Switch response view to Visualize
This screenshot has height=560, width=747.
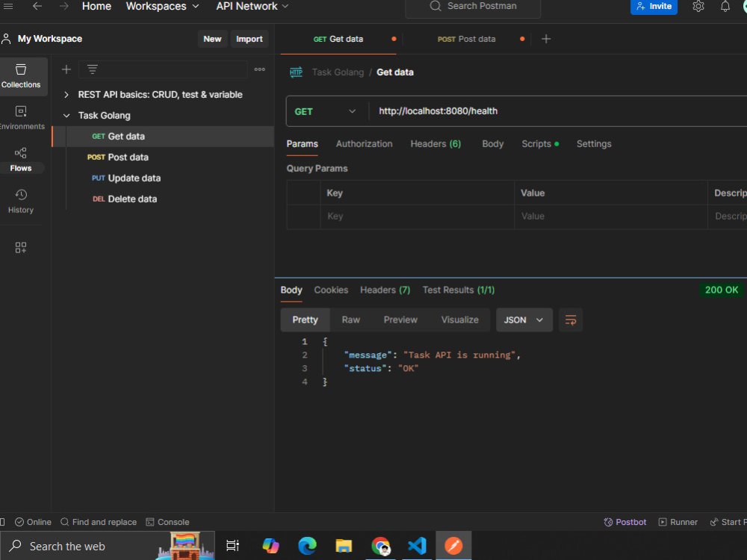459,320
